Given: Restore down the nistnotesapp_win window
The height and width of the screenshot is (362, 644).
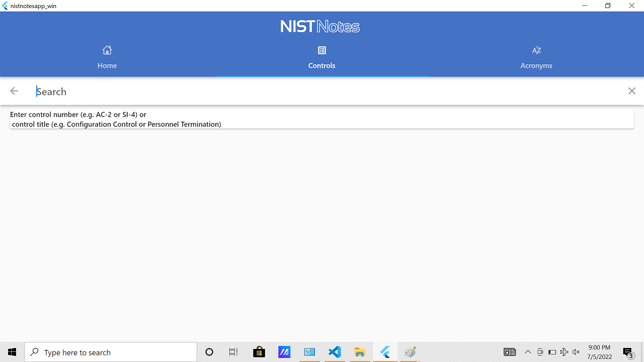Looking at the screenshot, I should tap(608, 6).
